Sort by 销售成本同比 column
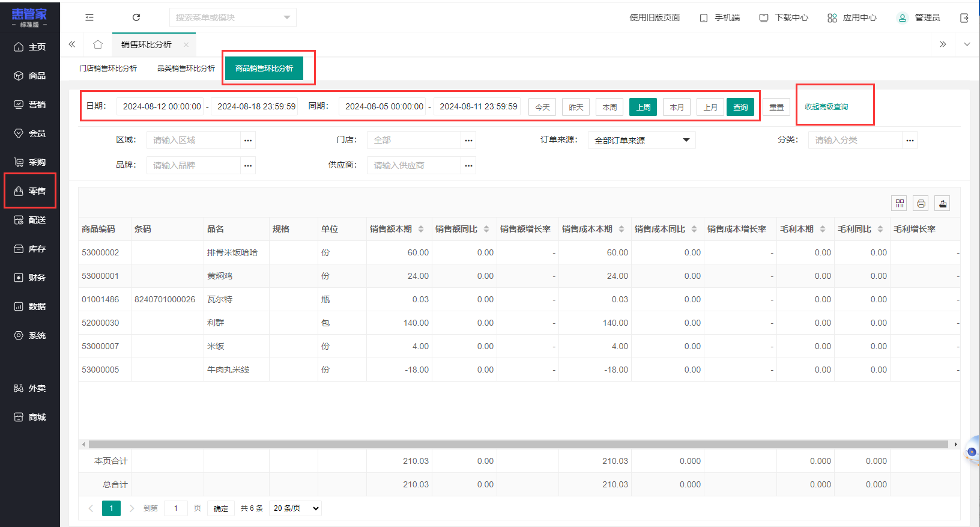Viewport: 980px width, 527px height. [x=694, y=229]
